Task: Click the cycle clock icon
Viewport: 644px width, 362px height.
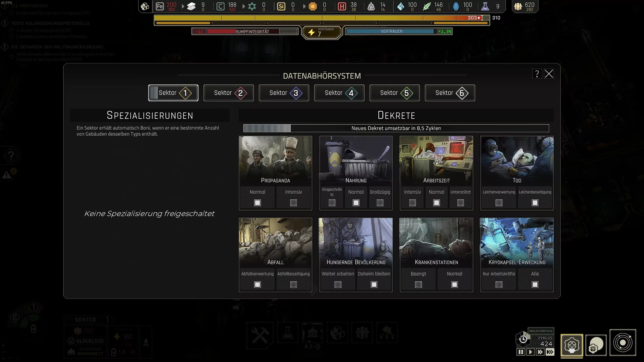Action: click(x=523, y=339)
